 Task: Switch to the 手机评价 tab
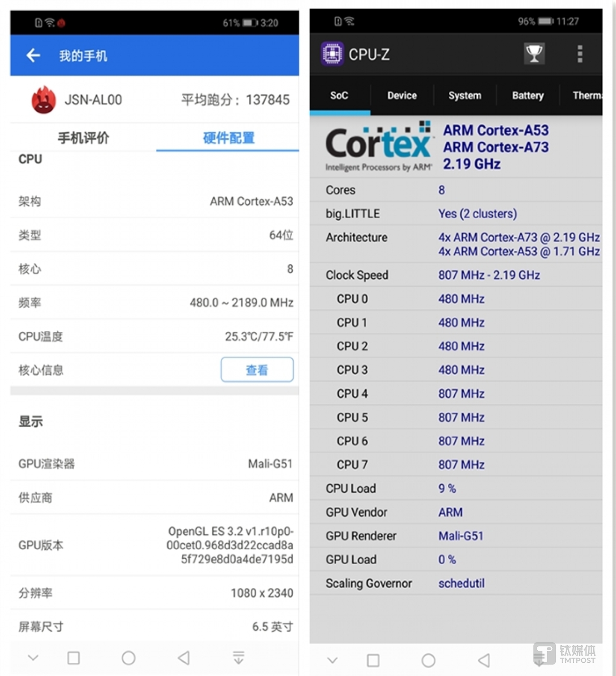coord(83,138)
